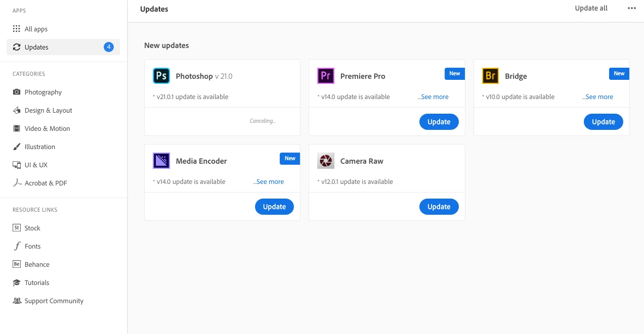Image resolution: width=644 pixels, height=334 pixels.
Task: Click the New badge on Media Encoder
Action: (290, 158)
